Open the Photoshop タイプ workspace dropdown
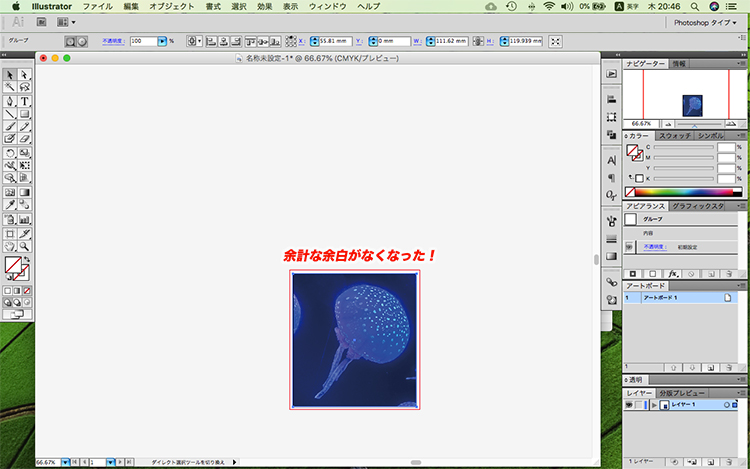The width and height of the screenshot is (750, 469). coord(705,21)
